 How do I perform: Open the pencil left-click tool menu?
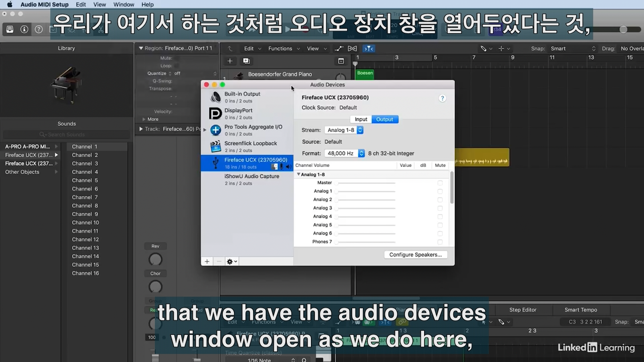tap(486, 49)
